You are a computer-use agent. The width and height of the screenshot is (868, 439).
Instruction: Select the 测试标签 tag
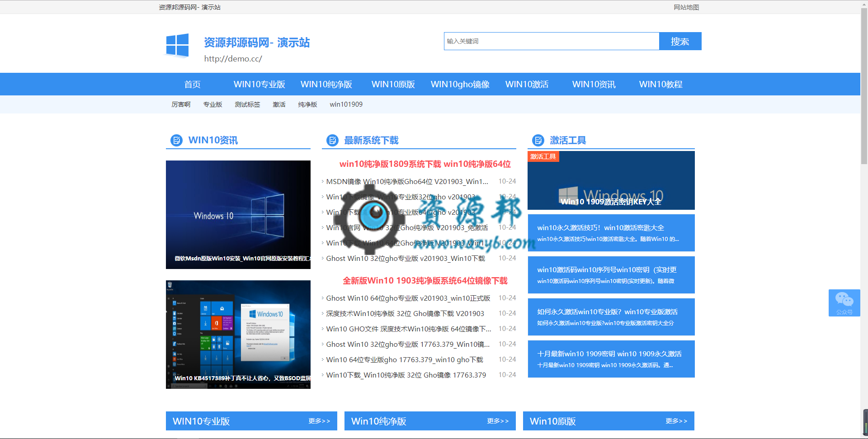(247, 104)
